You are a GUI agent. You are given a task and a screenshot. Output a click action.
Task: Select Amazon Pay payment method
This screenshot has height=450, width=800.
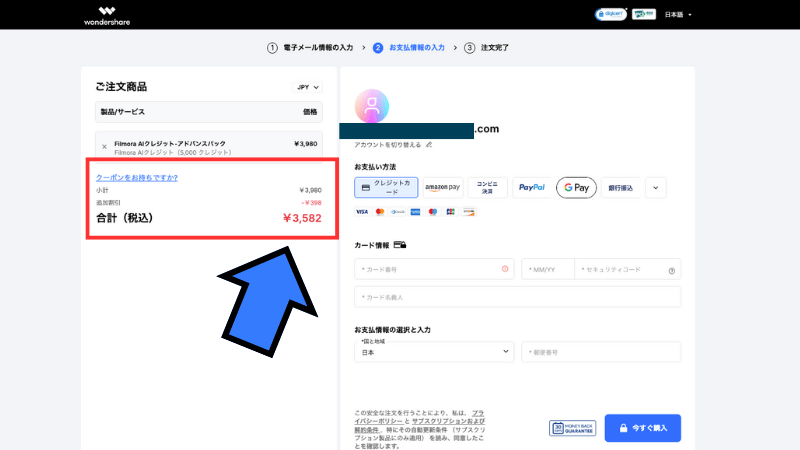[442, 188]
